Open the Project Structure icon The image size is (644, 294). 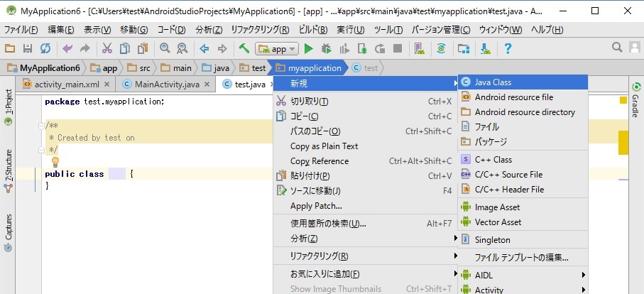464,49
